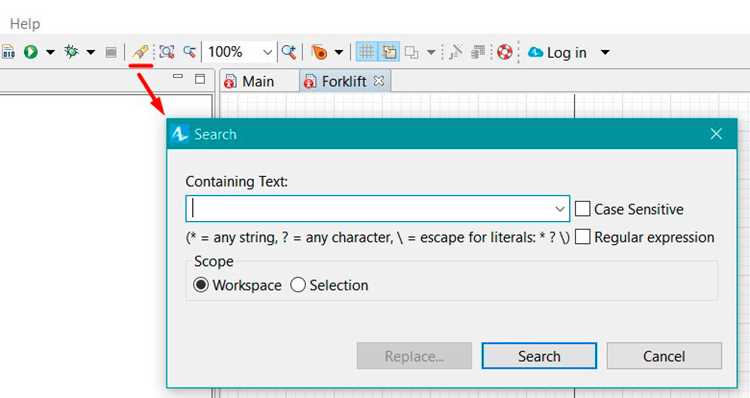Run the model with green play icon
This screenshot has width=750, height=398.
(x=31, y=52)
